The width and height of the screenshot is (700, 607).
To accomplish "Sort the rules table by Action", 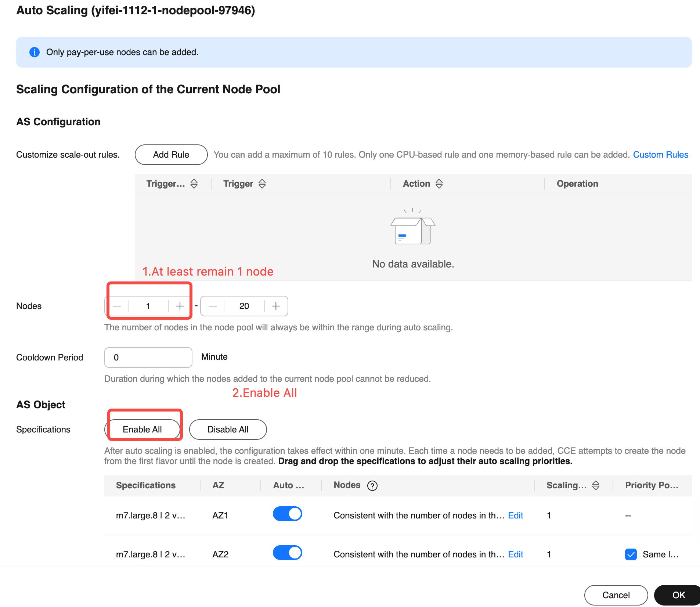I will 439,184.
